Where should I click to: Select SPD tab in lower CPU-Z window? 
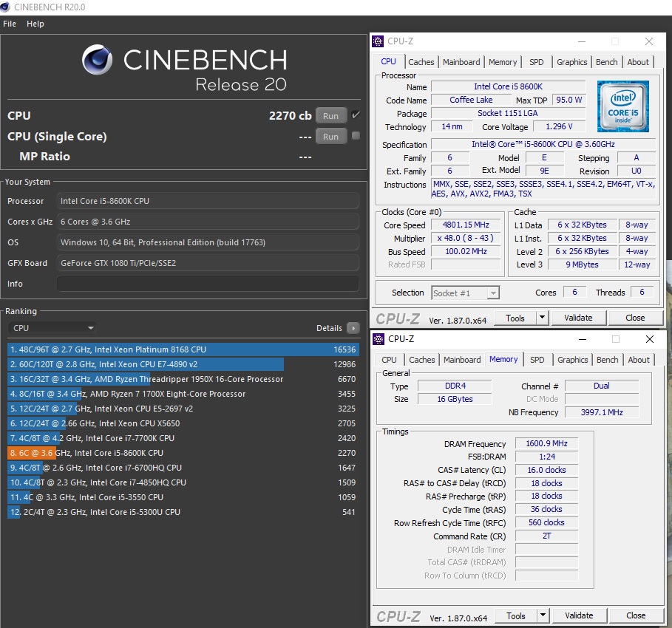(x=537, y=360)
